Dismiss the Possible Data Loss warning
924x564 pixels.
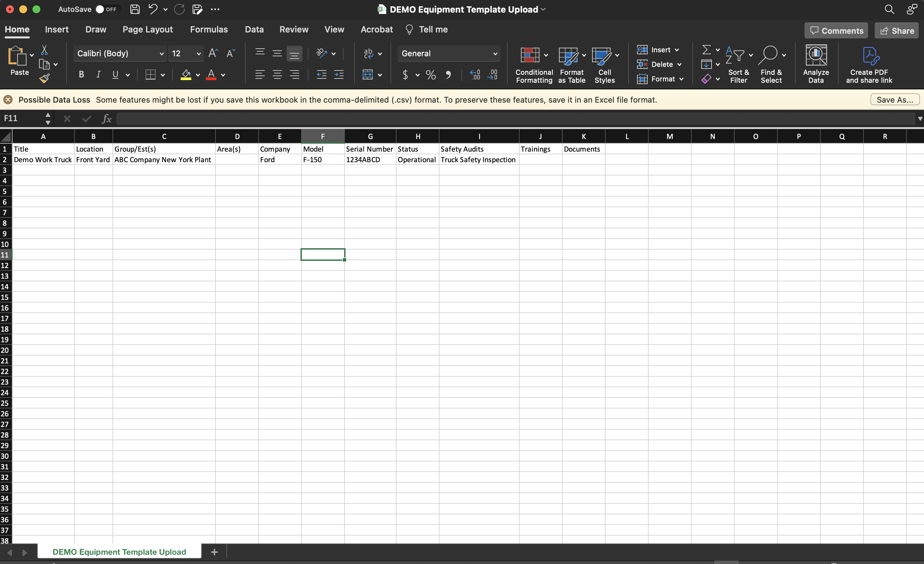tap(8, 100)
